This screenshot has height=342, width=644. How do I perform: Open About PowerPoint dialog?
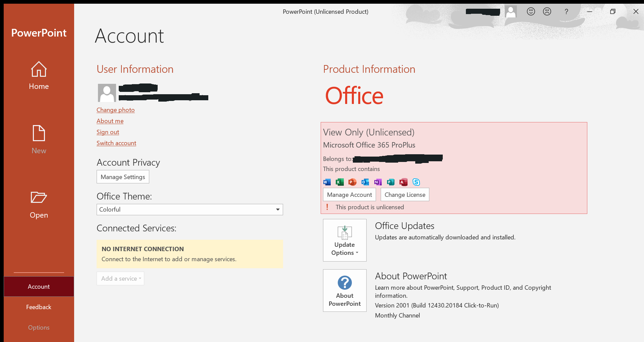tap(345, 291)
